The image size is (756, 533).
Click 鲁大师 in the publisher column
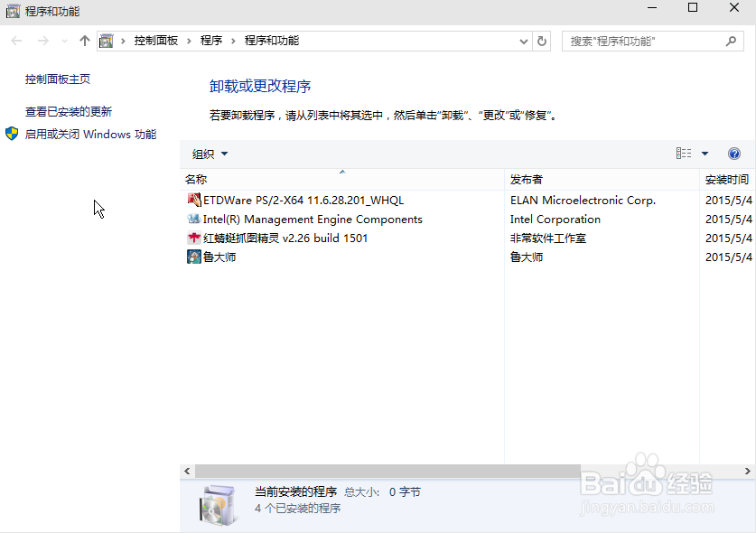(x=527, y=257)
